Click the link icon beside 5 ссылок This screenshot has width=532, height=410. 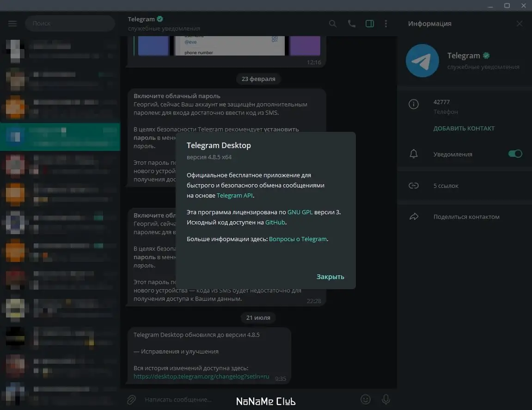click(414, 186)
